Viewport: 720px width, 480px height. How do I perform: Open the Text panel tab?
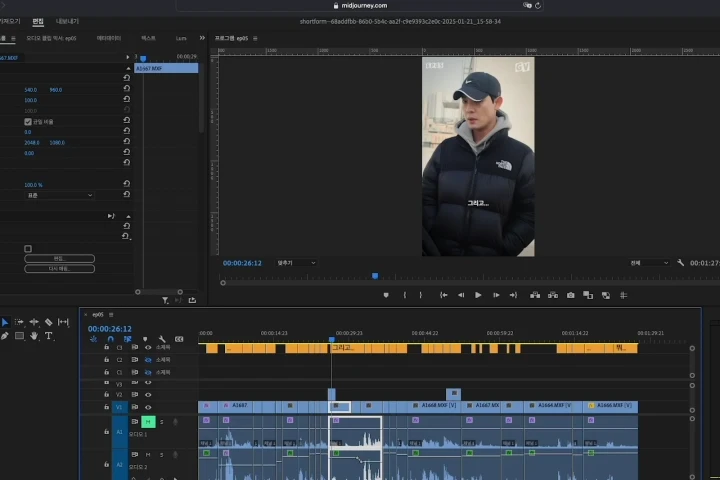coord(148,39)
